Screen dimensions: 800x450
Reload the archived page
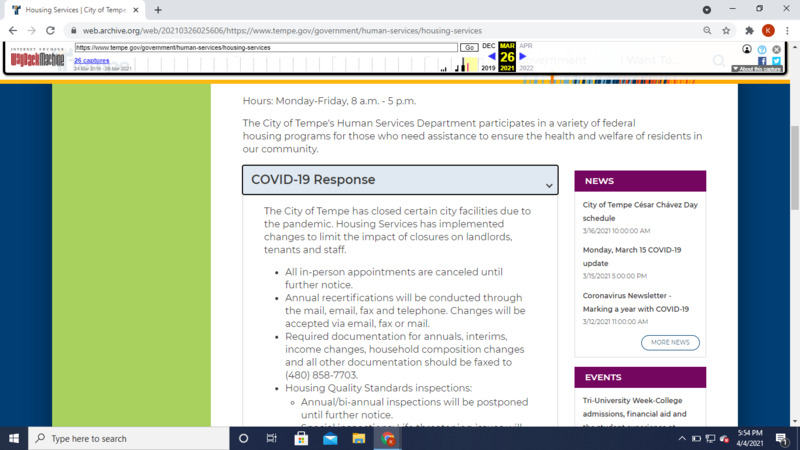click(x=50, y=31)
